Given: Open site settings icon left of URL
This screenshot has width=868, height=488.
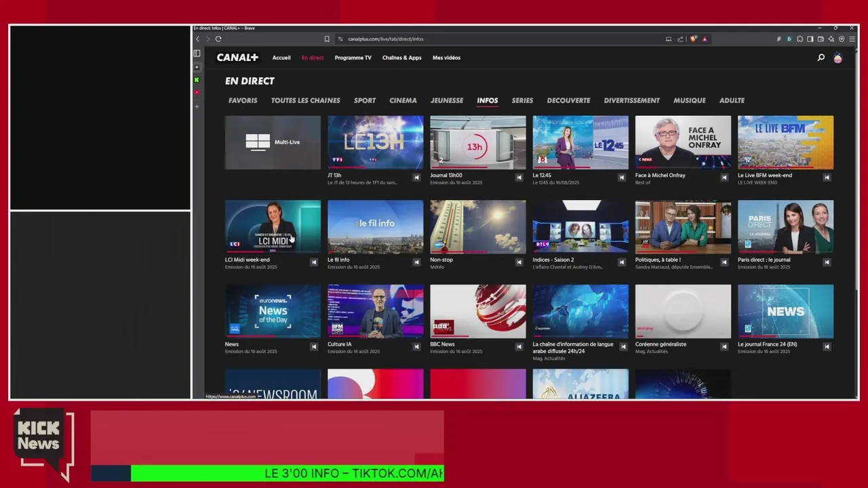Looking at the screenshot, I should [340, 39].
